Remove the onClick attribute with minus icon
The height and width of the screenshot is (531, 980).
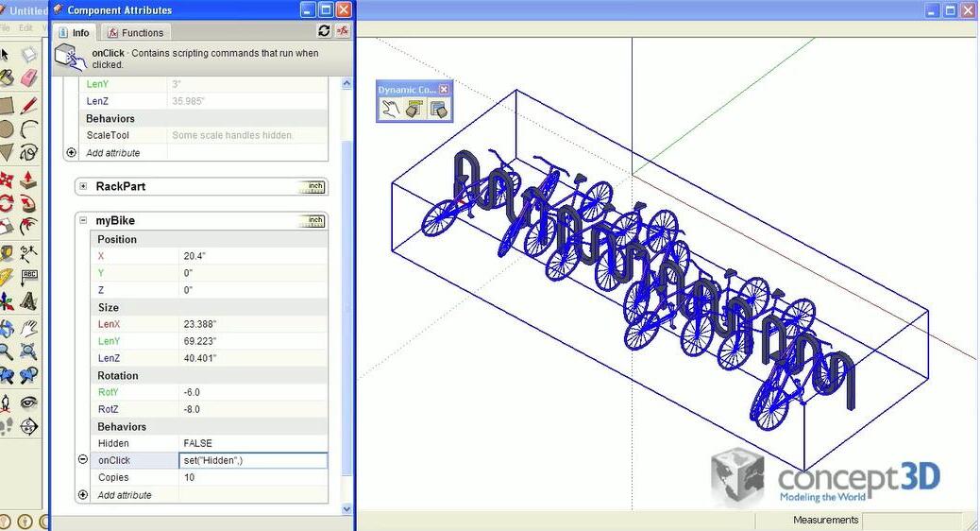82,460
